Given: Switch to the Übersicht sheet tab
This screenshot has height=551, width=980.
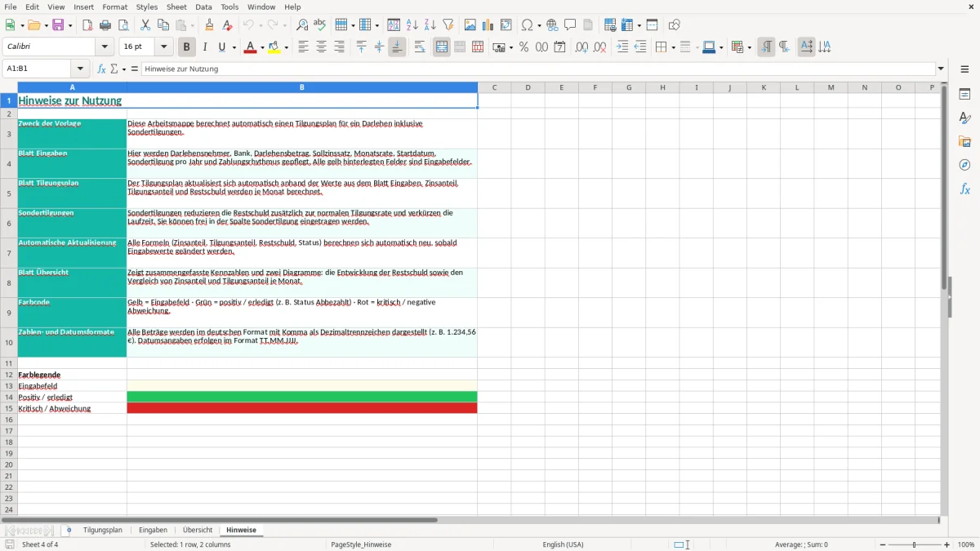Looking at the screenshot, I should pyautogui.click(x=198, y=531).
